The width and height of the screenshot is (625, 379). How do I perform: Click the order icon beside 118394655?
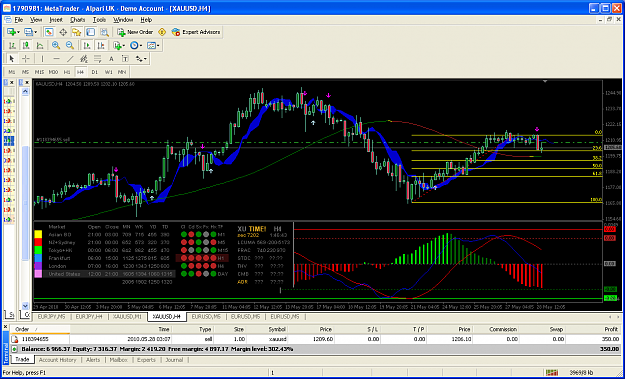click(14, 339)
